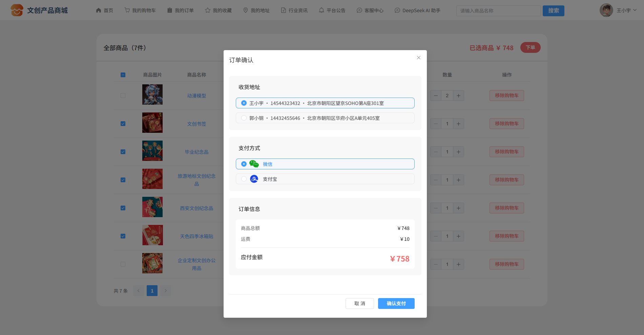Increase quantity for 动漫模型 item
This screenshot has width=644, height=335.
tap(458, 96)
